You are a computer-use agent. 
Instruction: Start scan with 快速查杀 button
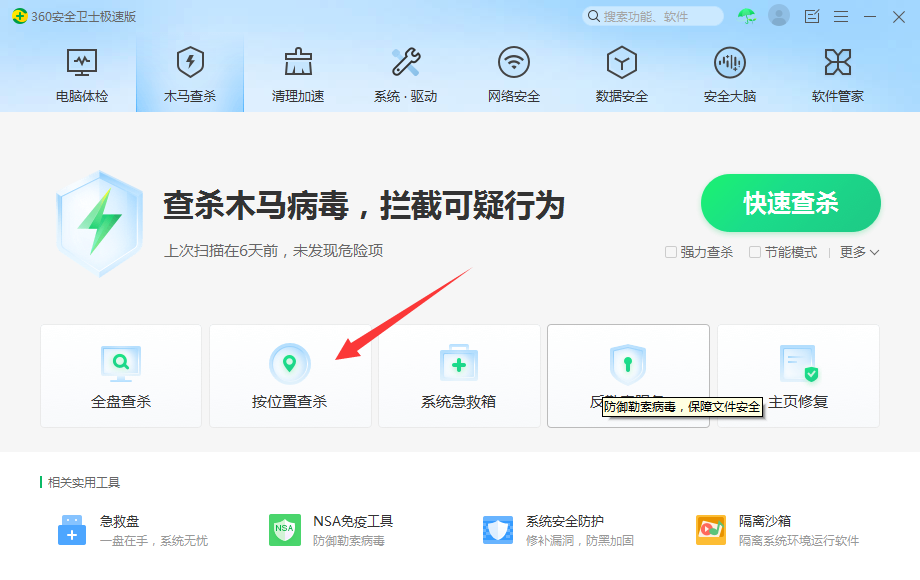(x=790, y=203)
